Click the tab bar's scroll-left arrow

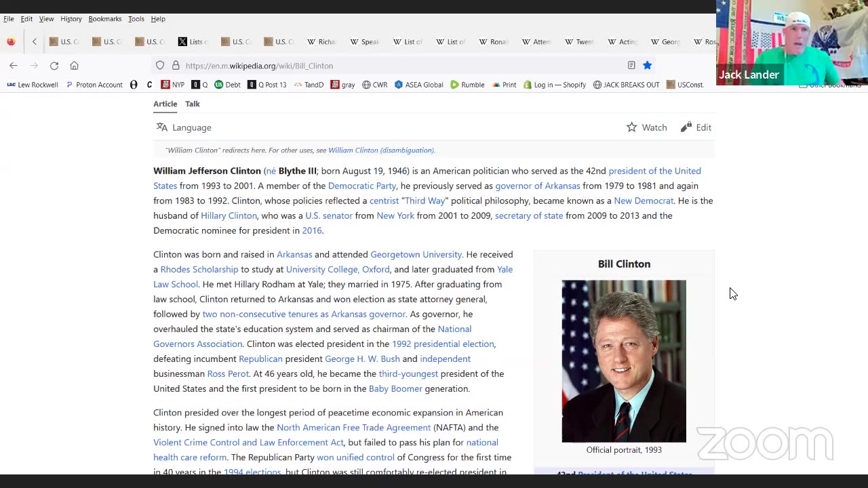point(35,41)
